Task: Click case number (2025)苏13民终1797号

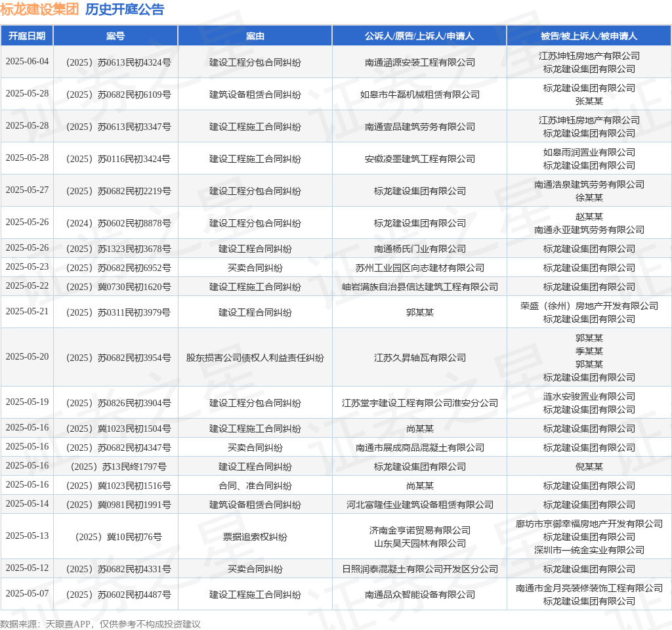Action: pos(118,467)
